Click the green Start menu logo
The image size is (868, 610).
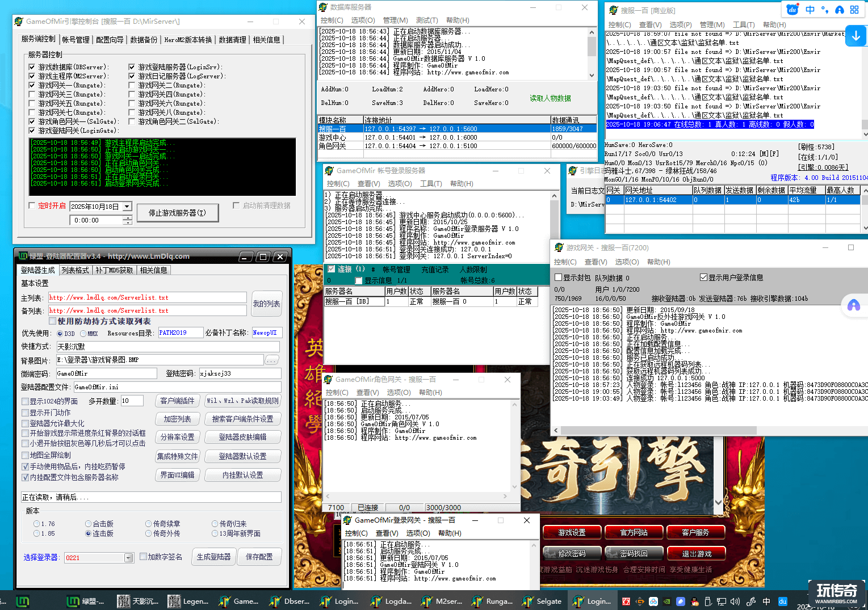click(x=23, y=601)
